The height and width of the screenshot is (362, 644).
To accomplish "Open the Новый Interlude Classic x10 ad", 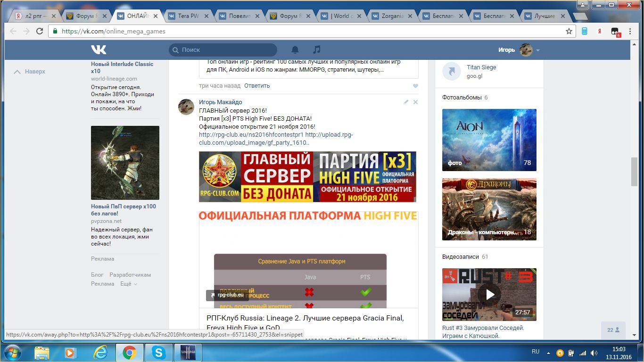I will (122, 67).
